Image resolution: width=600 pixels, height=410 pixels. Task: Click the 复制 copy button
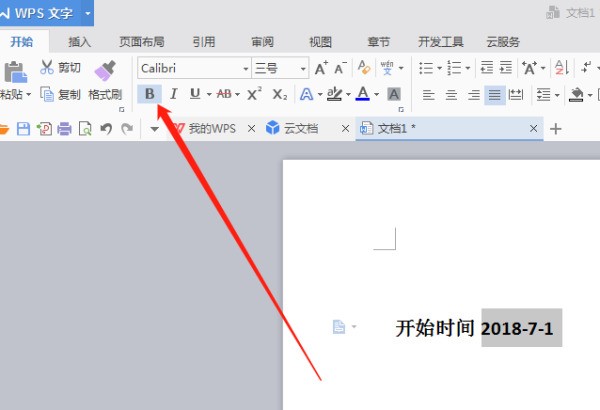point(60,94)
